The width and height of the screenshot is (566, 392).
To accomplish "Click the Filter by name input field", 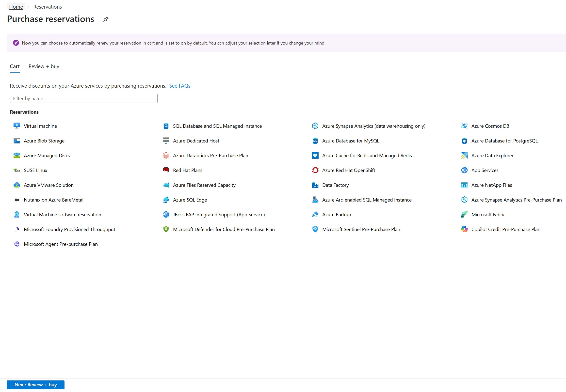I will coord(84,98).
